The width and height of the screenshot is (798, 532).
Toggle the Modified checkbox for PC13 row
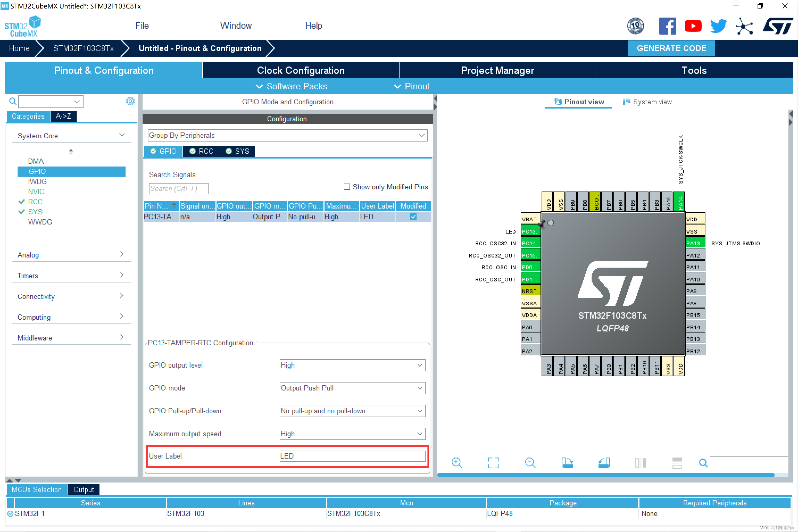413,217
